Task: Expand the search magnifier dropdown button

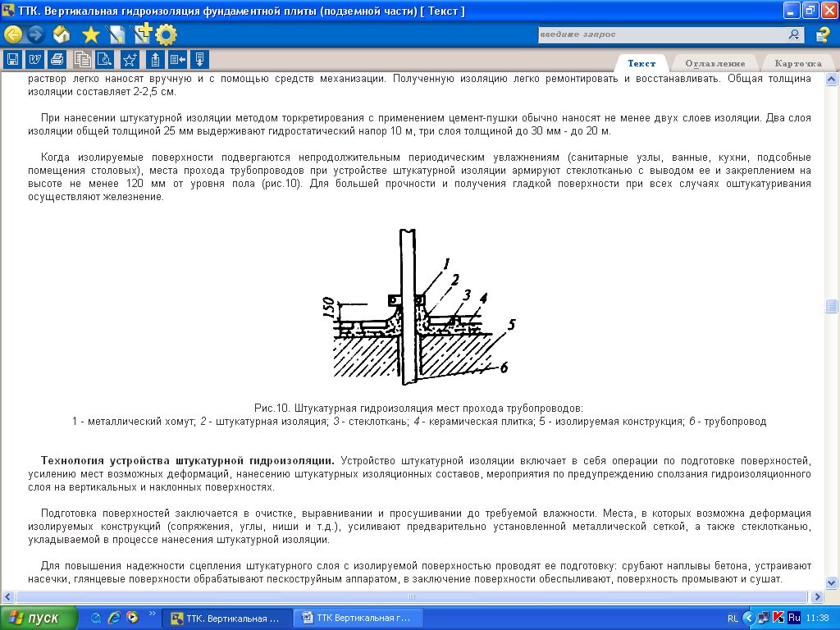Action: point(795,34)
